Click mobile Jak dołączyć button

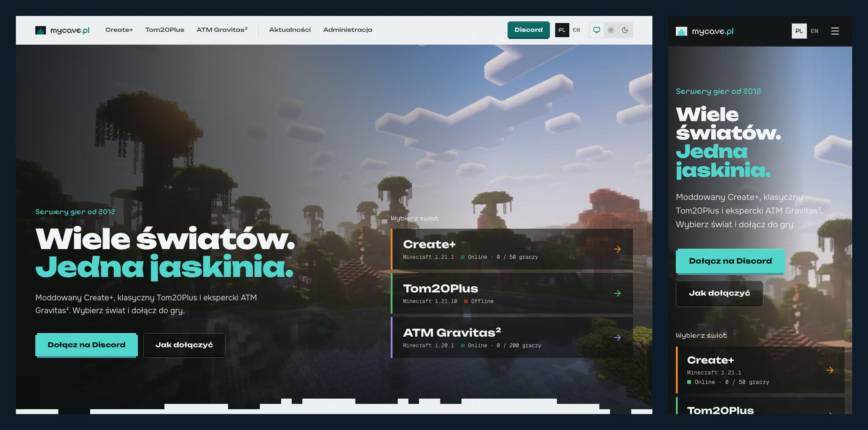coord(719,293)
